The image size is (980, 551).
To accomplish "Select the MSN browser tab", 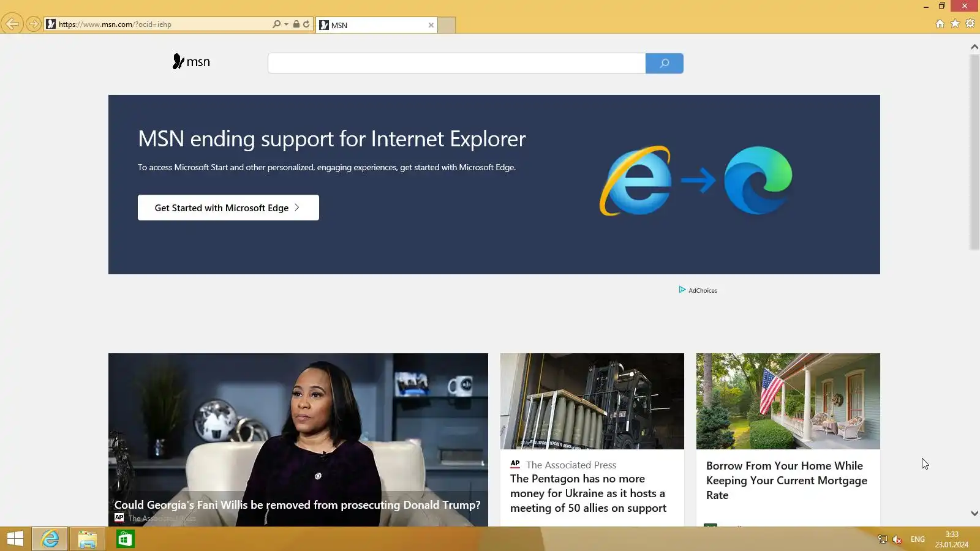I will 376,25.
